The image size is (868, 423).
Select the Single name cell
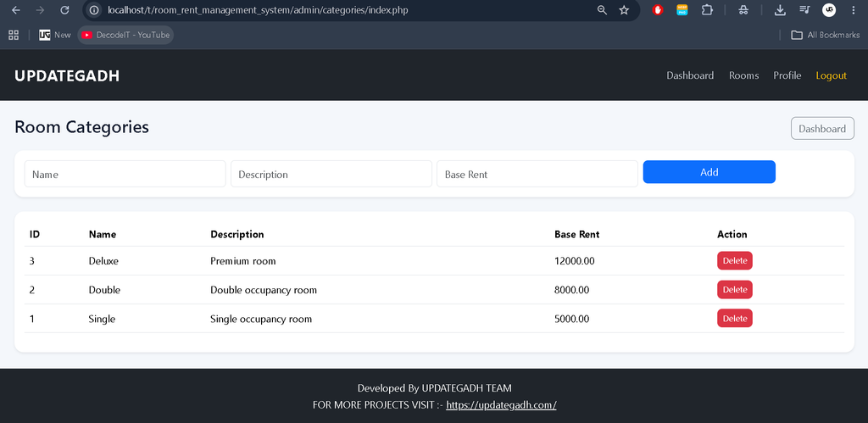tap(102, 319)
